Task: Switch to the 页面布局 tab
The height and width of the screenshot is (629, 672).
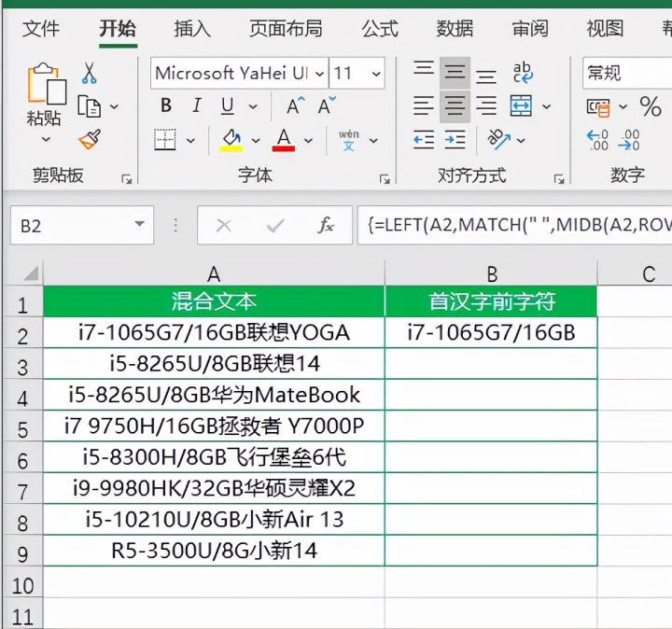Action: [x=286, y=29]
